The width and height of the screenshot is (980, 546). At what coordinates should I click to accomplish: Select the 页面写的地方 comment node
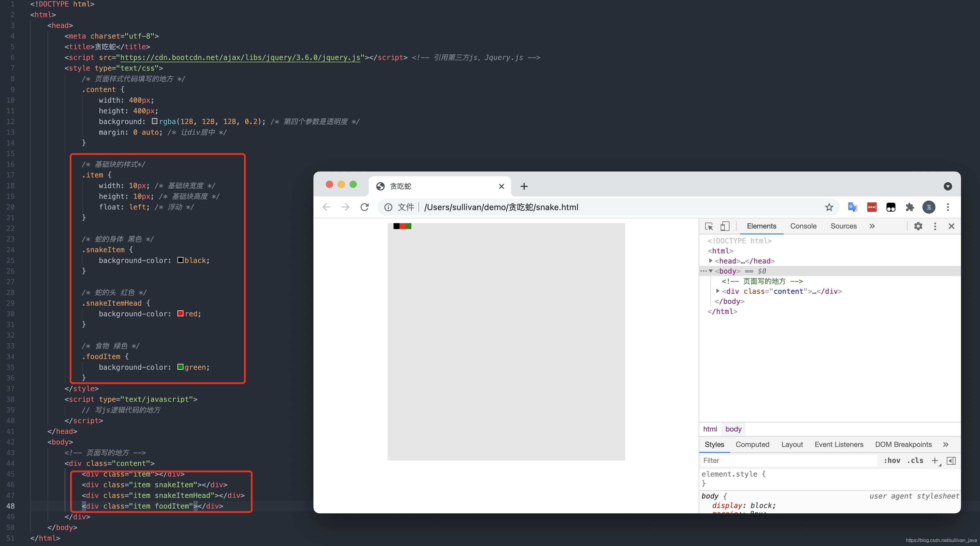pyautogui.click(x=762, y=281)
